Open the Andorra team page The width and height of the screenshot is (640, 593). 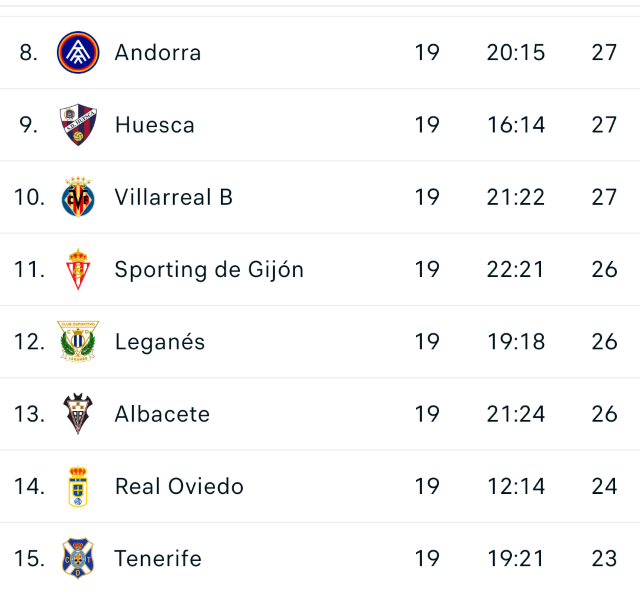pos(158,53)
